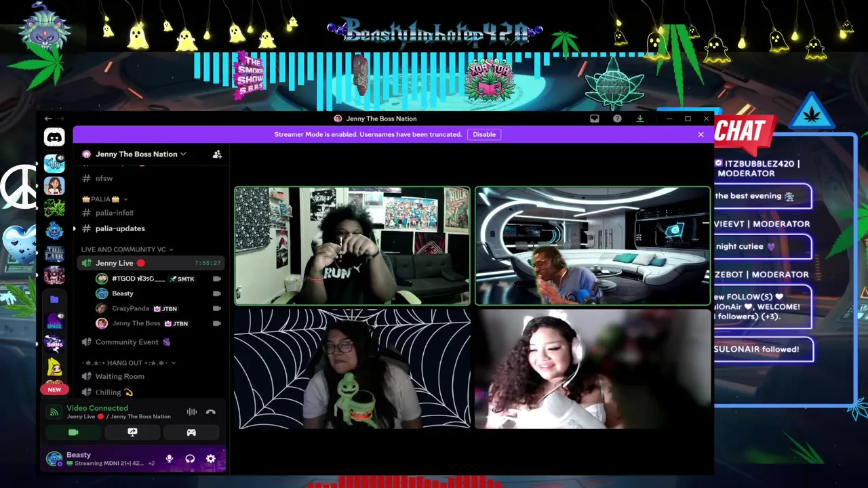Screen dimensions: 868x488
Task: Toggle microphone mute in user panel
Action: tap(170, 459)
